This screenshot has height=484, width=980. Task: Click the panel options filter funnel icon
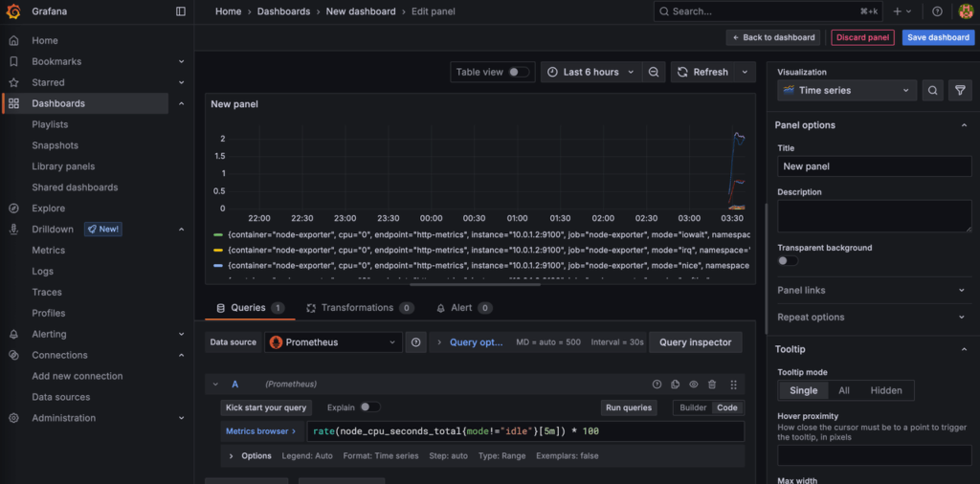click(960, 90)
